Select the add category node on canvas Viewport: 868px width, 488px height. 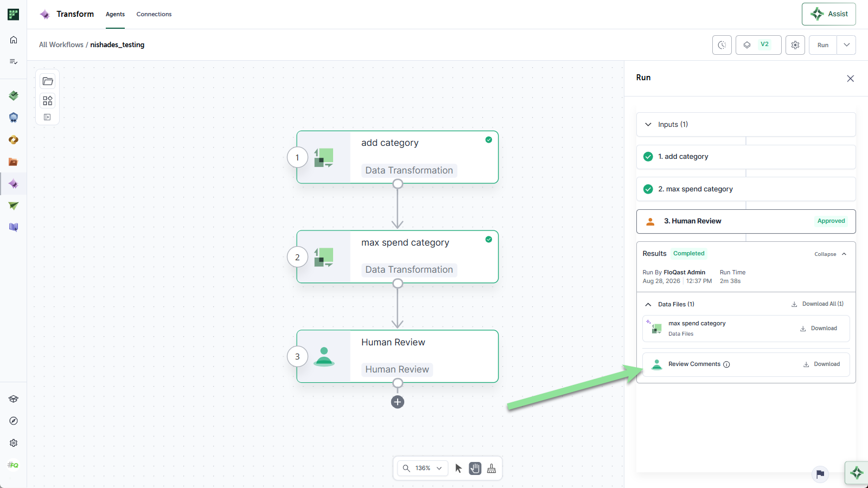(x=397, y=157)
